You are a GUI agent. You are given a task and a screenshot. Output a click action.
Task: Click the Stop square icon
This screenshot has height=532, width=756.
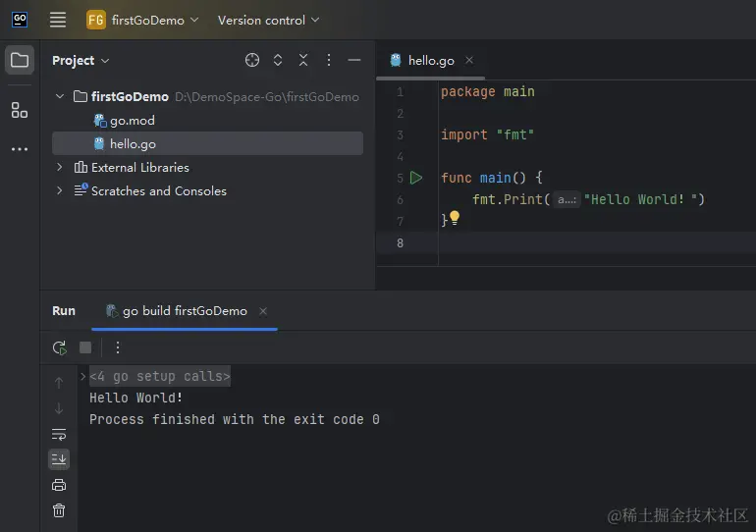coord(85,347)
